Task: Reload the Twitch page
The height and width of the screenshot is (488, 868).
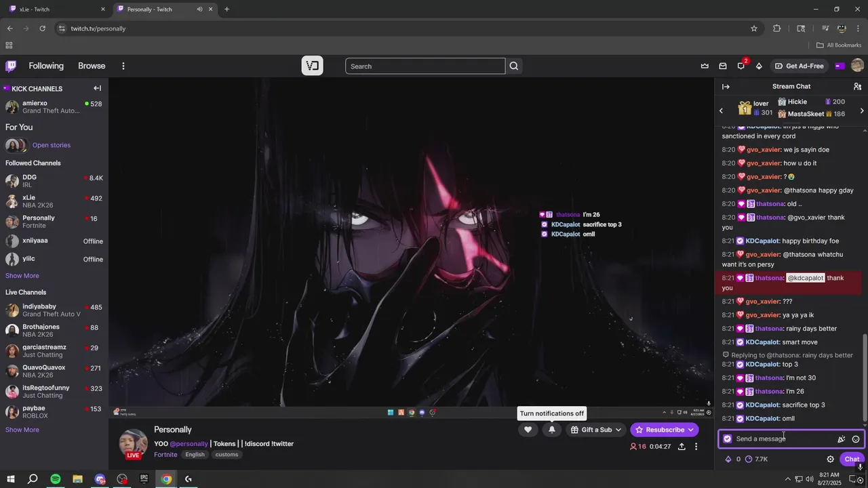Action: 42,28
